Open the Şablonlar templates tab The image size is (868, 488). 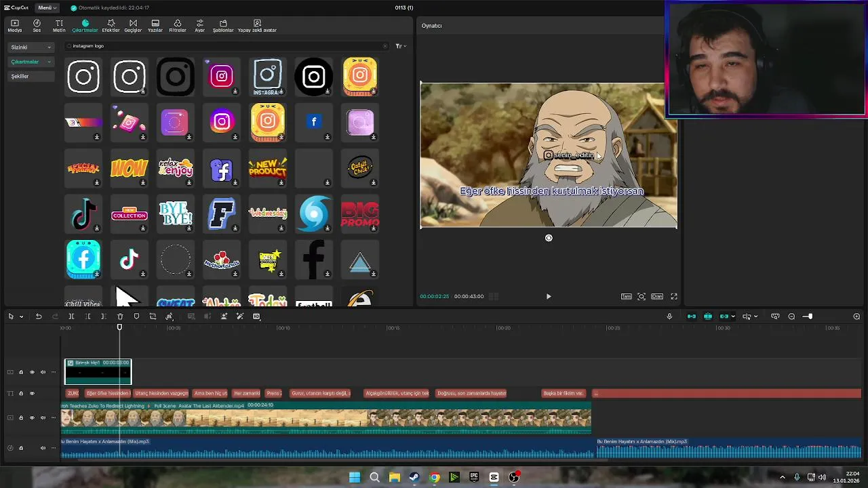(x=223, y=26)
